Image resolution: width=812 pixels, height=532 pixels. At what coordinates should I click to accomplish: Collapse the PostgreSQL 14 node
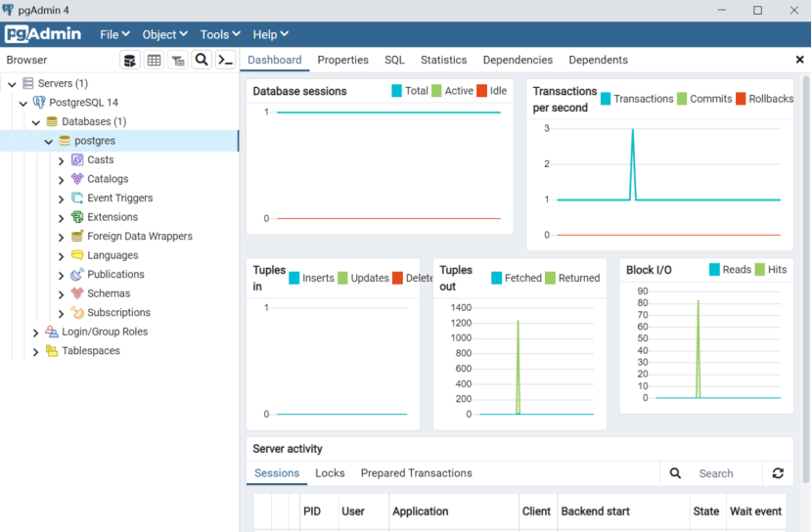tap(23, 103)
